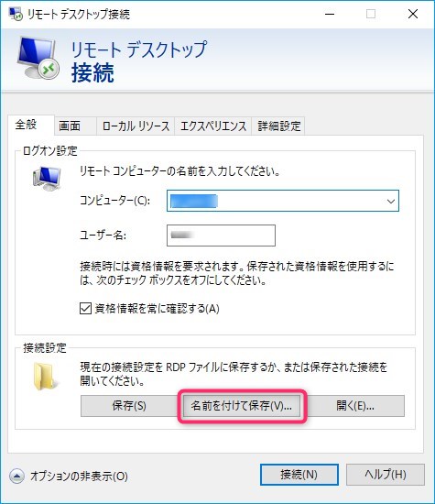Click the コンピューター(C): label
The width and height of the screenshot is (435, 504).
tap(115, 201)
